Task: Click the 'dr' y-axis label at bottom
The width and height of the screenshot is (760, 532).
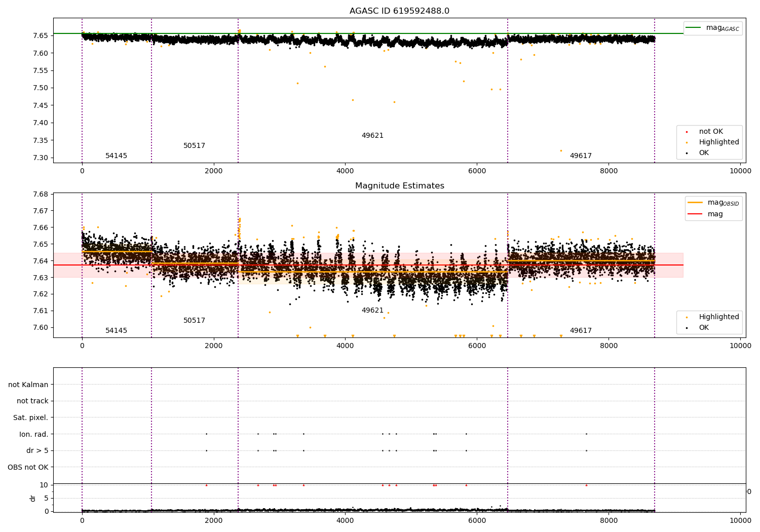Action: [33, 498]
